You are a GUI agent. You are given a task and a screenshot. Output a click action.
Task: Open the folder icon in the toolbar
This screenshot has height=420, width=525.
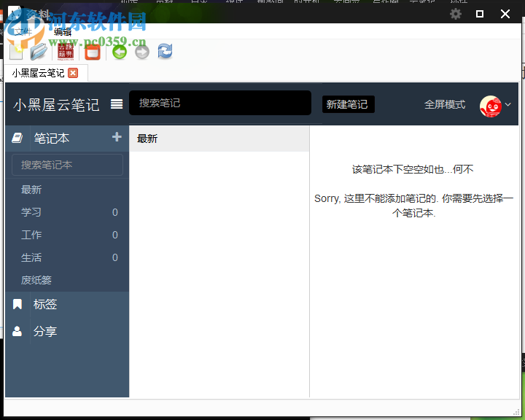[x=39, y=52]
